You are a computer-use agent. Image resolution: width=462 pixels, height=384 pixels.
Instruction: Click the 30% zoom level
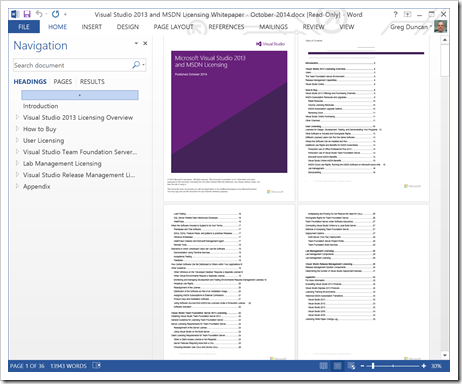click(436, 366)
